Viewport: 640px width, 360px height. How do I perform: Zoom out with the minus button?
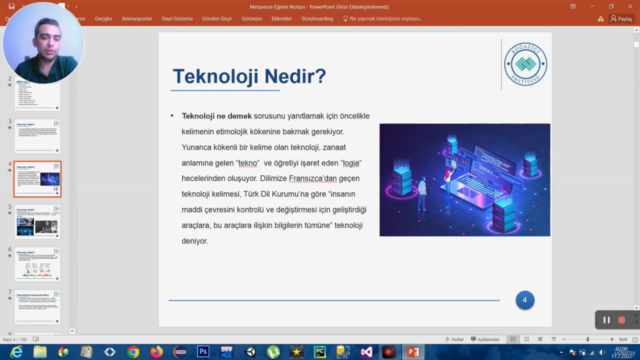(564, 339)
